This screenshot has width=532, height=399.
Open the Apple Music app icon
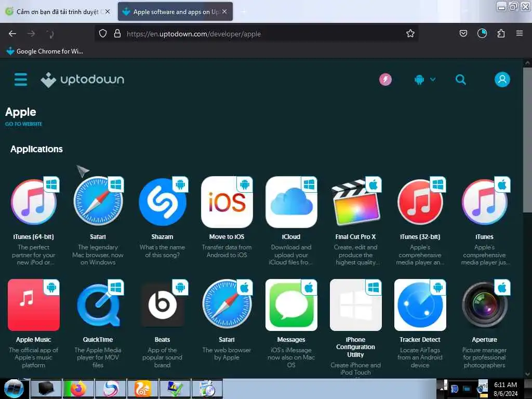click(x=34, y=304)
